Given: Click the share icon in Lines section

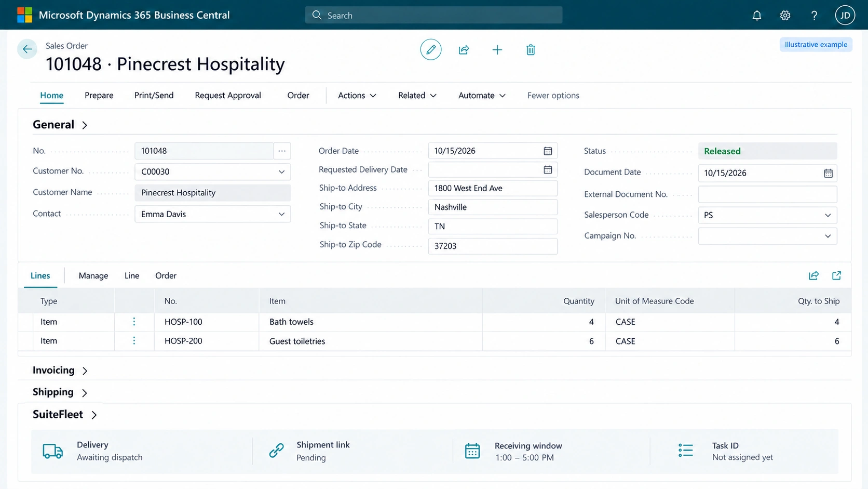Looking at the screenshot, I should tap(814, 275).
